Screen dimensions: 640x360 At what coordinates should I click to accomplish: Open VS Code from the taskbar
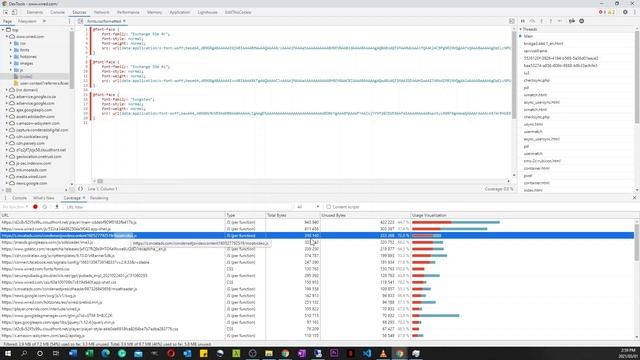pyautogui.click(x=367, y=353)
